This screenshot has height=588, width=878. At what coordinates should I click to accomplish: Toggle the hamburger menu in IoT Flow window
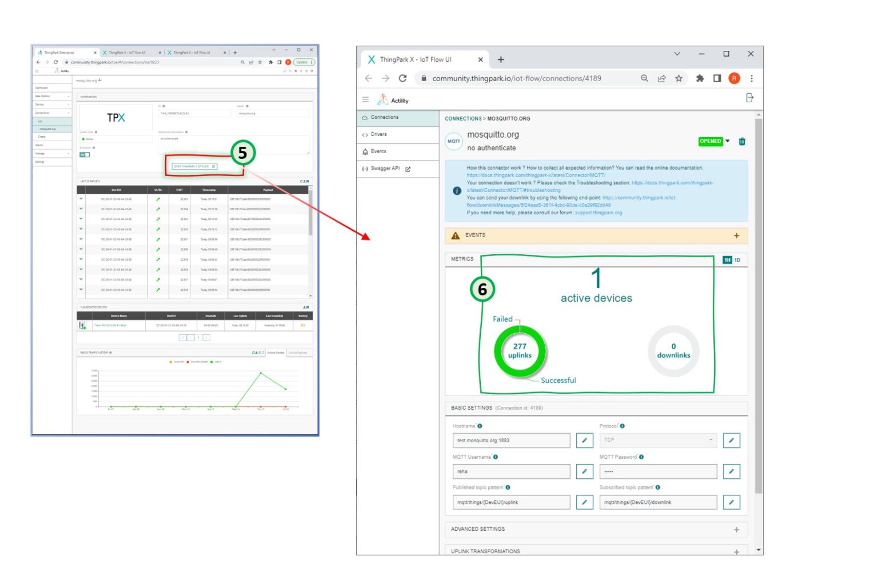tap(365, 100)
